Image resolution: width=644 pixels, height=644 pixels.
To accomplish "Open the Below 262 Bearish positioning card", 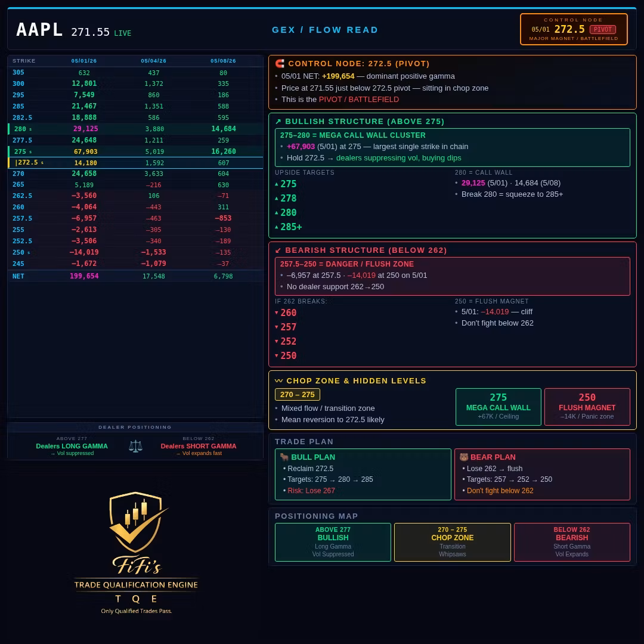I will pyautogui.click(x=572, y=541).
